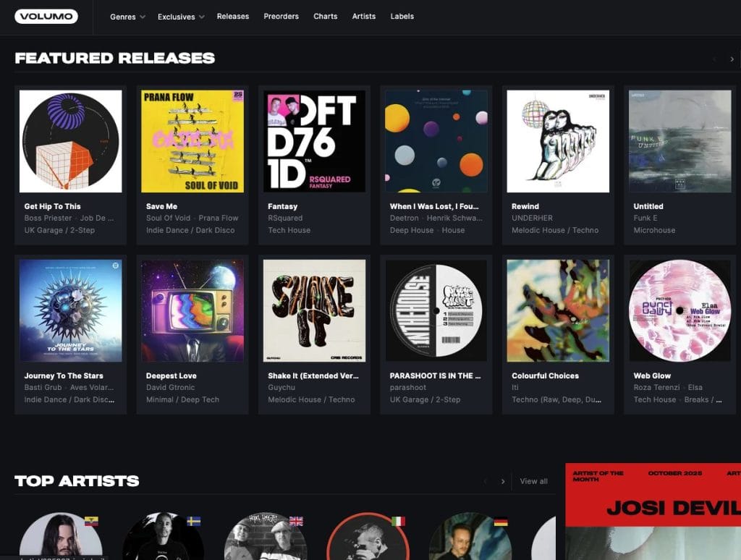Select the UNDERHER artist link
The width and height of the screenshot is (741, 560).
click(532, 218)
